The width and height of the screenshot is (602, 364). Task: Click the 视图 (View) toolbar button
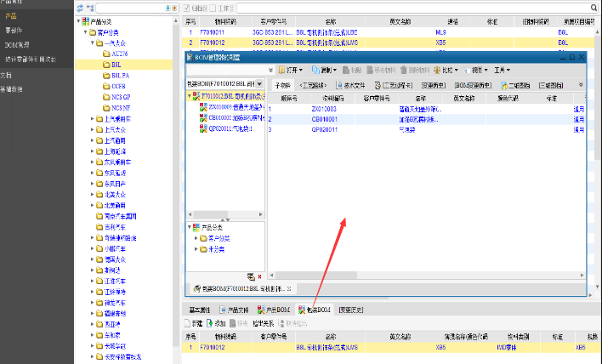pyautogui.click(x=478, y=69)
